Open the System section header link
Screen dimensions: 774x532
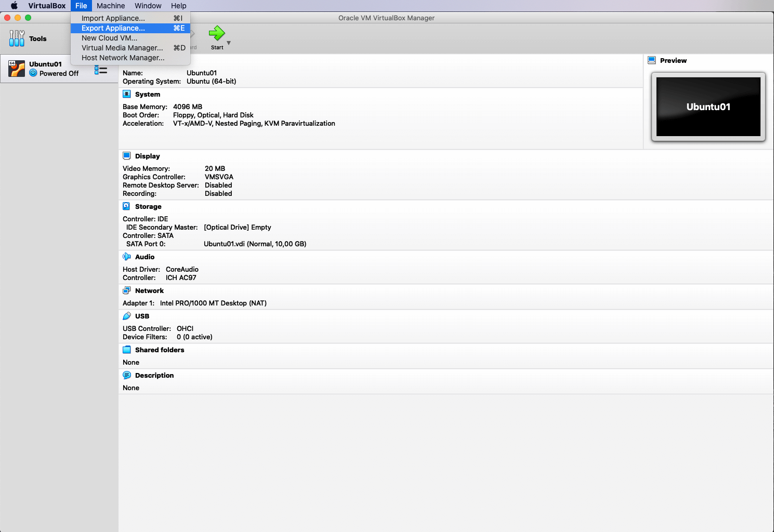point(148,95)
